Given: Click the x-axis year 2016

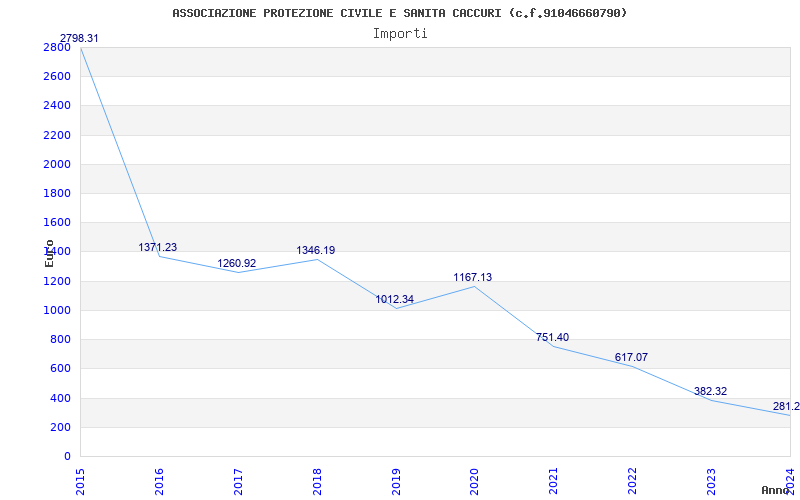Looking at the screenshot, I should [x=159, y=481].
